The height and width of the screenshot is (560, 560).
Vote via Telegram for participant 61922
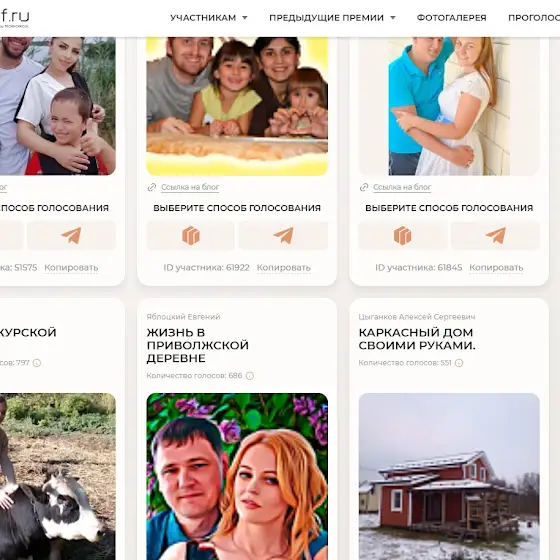(283, 235)
